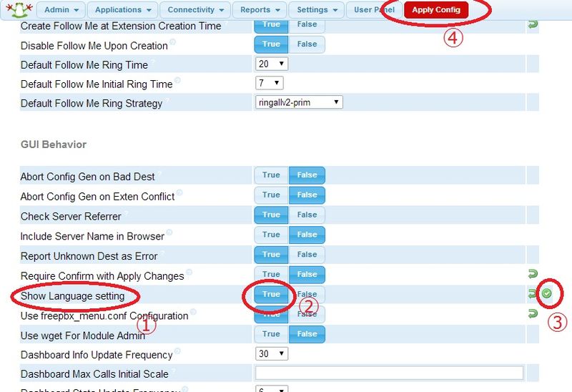This screenshot has height=392, width=572.
Task: Click the Dashboard Max Calls Initial Scale field
Action: coord(389,373)
